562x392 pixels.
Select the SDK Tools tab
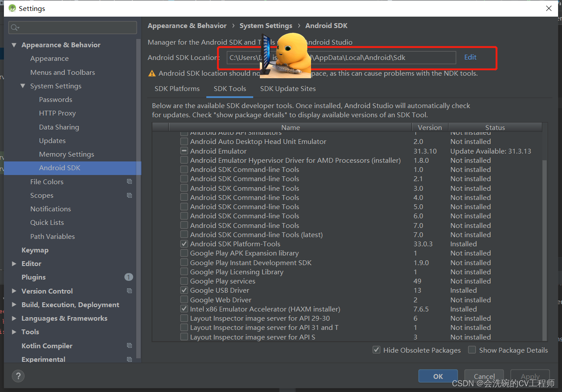tap(230, 88)
